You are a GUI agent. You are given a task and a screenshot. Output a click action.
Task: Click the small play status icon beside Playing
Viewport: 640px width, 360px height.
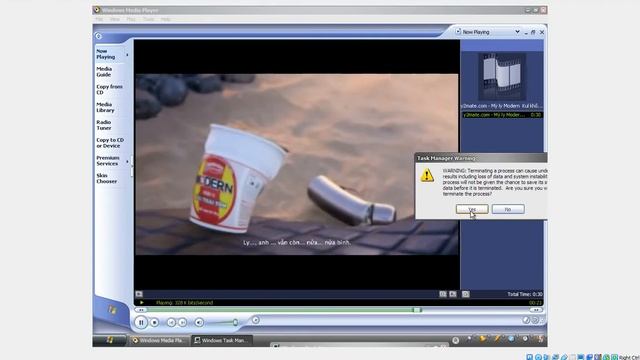[142, 303]
